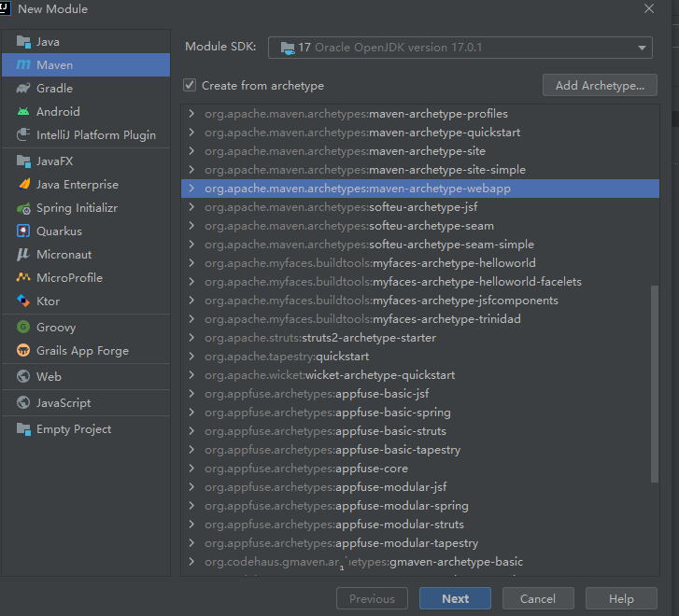Click the Ktor icon
Image resolution: width=679 pixels, height=616 pixels.
[23, 301]
